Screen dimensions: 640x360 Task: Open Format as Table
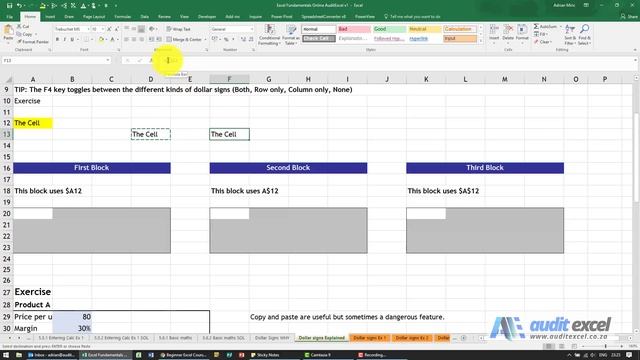tap(291, 35)
